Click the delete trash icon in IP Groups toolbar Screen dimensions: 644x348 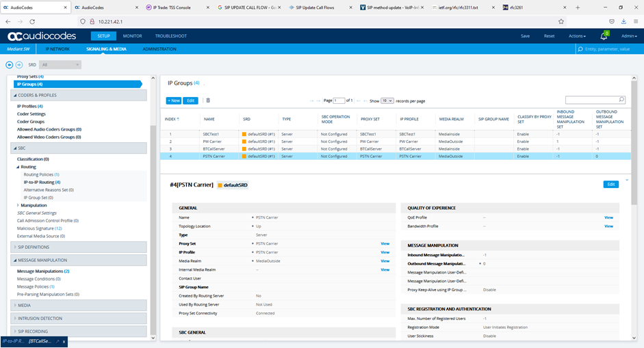208,101
